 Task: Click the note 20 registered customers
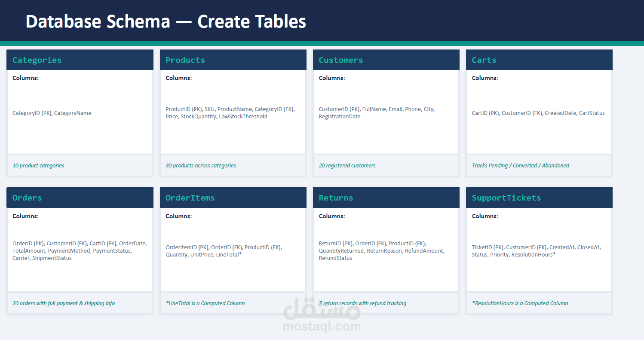(x=347, y=165)
